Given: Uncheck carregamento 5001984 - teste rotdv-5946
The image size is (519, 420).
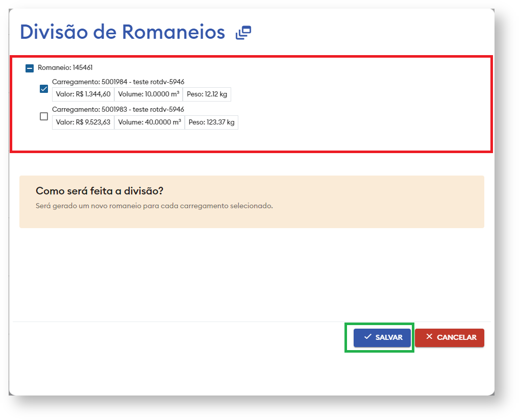Looking at the screenshot, I should point(43,88).
